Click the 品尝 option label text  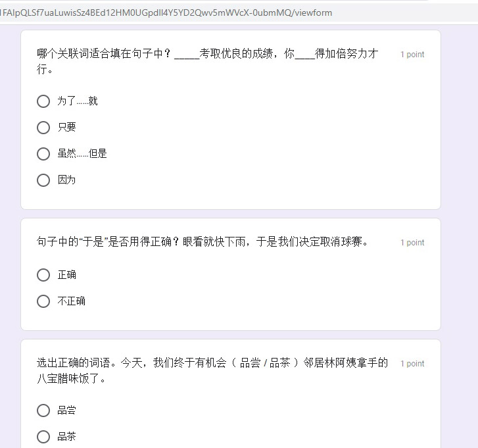[67, 411]
